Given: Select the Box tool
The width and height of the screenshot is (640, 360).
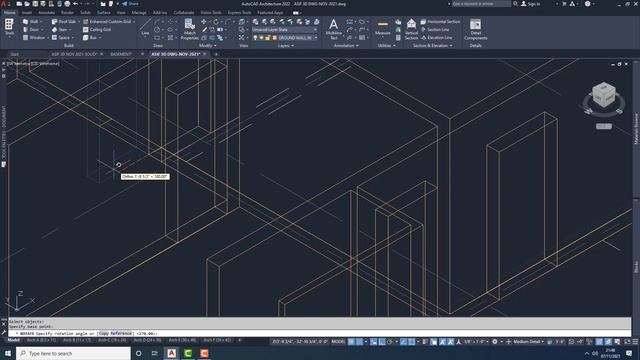Looking at the screenshot, I should 90,38.
